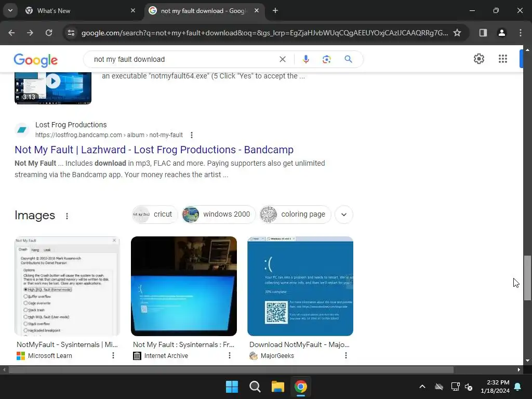The image size is (532, 399).
Task: Click the vertical scrollbar thumb
Action: click(527, 278)
